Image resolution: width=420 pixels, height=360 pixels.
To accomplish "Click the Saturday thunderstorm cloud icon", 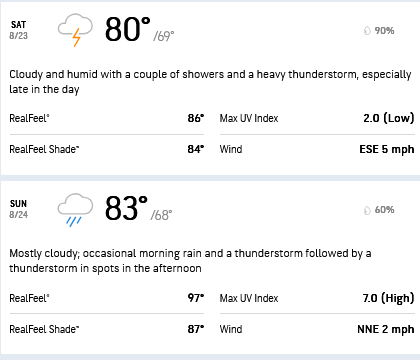I will (x=75, y=30).
